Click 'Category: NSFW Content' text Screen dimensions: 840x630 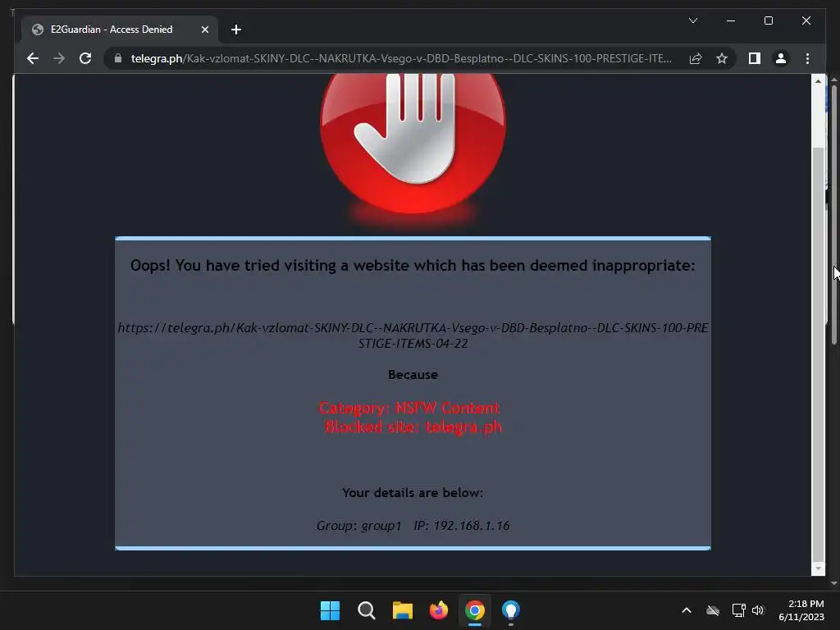pyautogui.click(x=409, y=409)
